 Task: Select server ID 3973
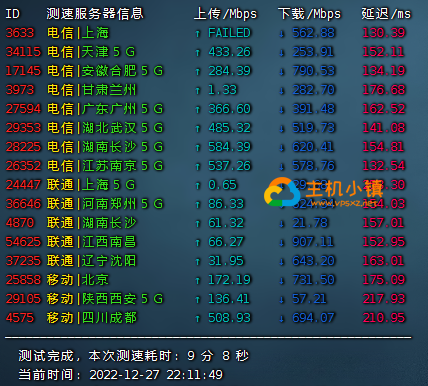click(20, 90)
